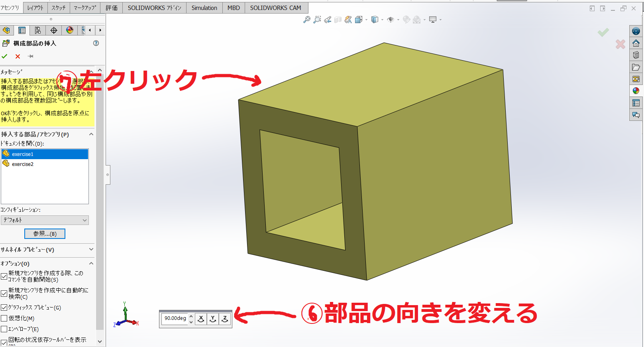
Task: Switch to the PropertyManager tab icon
Action: (22, 30)
